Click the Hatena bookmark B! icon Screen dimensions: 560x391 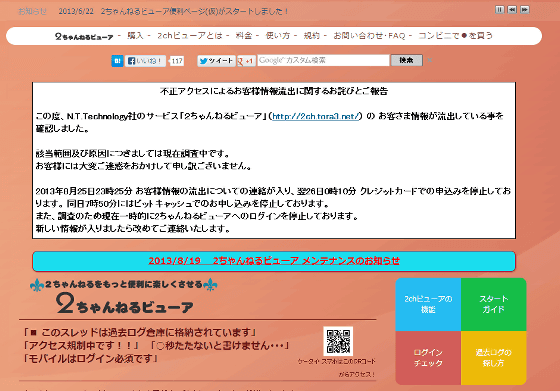[x=117, y=61]
